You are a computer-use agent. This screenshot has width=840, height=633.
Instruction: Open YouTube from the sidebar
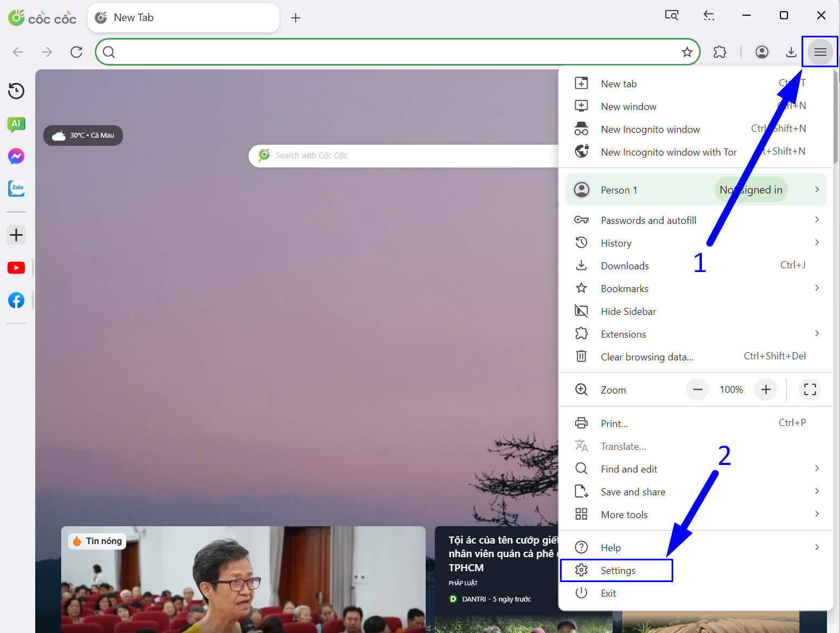[x=16, y=267]
